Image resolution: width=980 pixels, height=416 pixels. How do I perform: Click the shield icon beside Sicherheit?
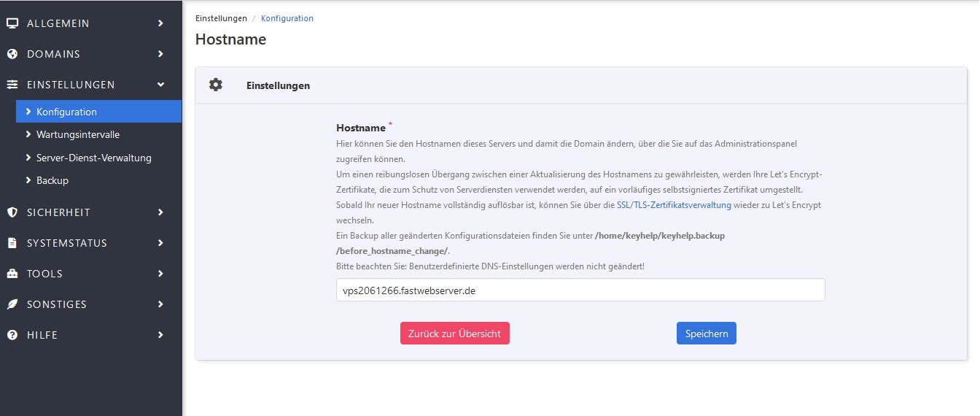pyautogui.click(x=12, y=212)
